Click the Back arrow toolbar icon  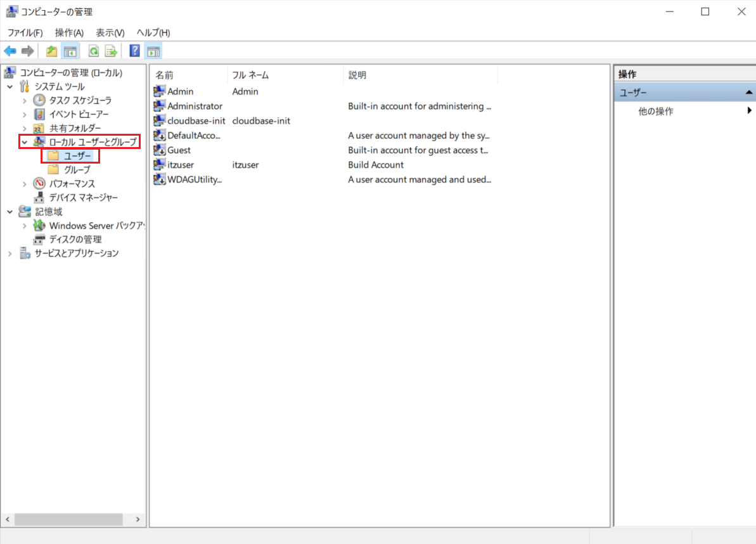pyautogui.click(x=10, y=51)
